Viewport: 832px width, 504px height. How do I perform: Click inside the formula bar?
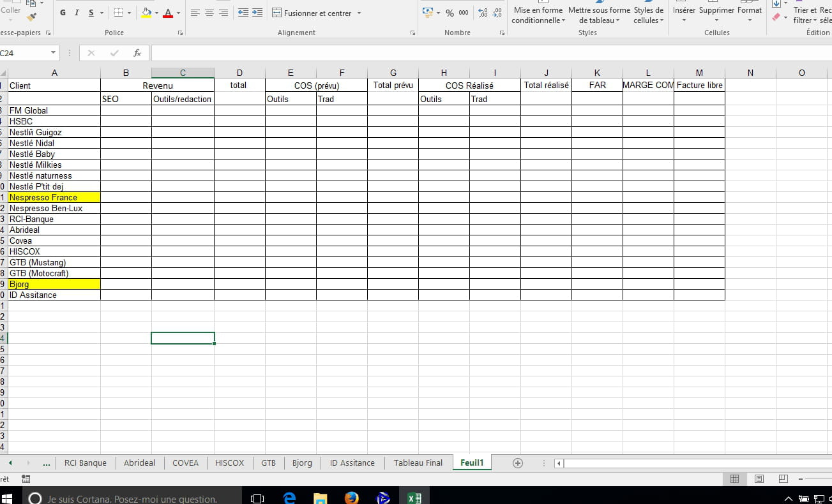(x=492, y=53)
